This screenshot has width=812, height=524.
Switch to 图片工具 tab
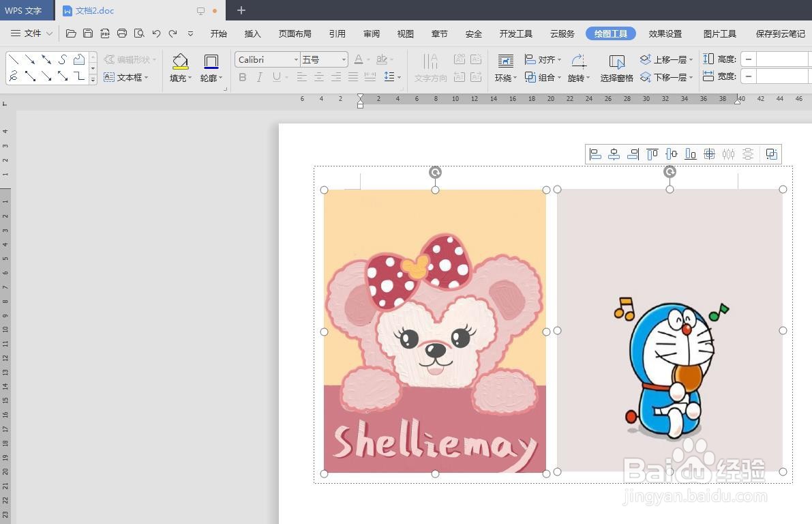pyautogui.click(x=720, y=33)
